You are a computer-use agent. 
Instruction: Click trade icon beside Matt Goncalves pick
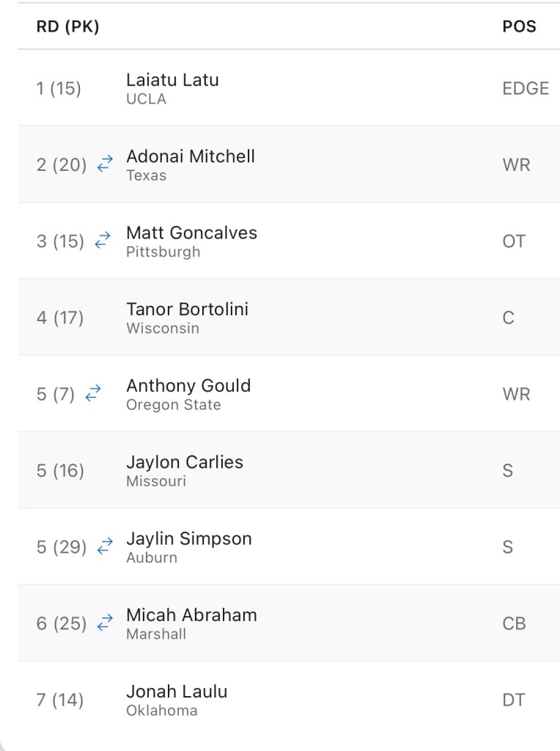click(x=103, y=241)
